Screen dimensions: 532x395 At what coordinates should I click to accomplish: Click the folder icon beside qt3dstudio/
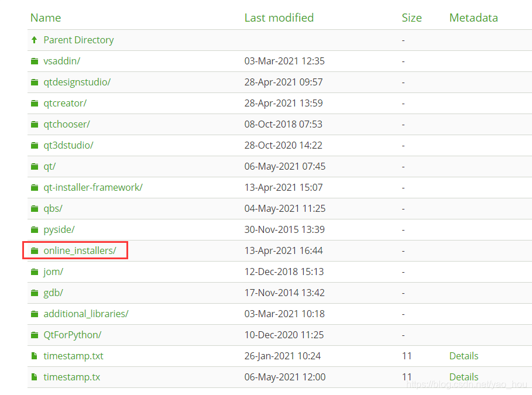tap(35, 145)
